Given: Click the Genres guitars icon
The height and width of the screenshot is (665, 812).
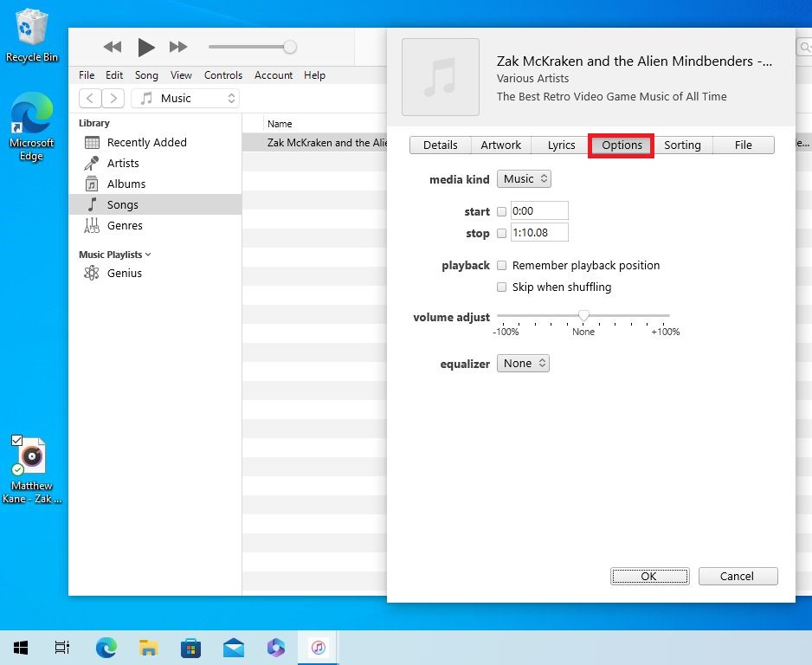Looking at the screenshot, I should point(92,225).
